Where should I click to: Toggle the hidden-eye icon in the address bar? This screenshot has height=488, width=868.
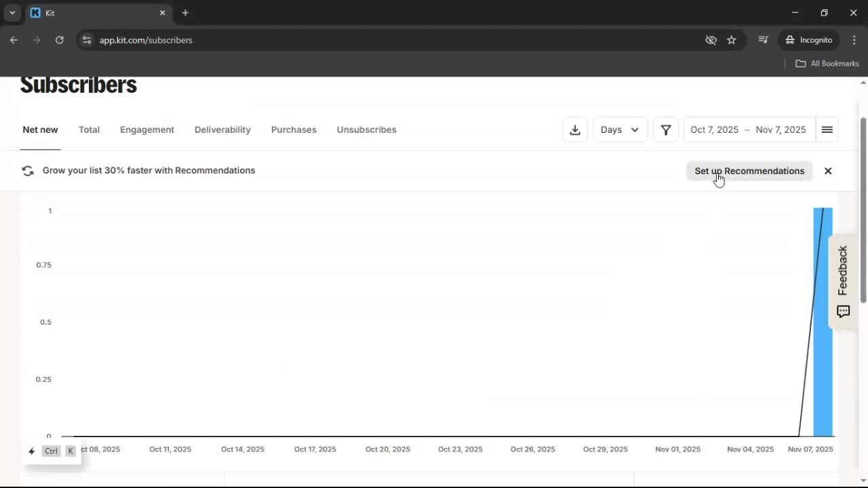(711, 39)
